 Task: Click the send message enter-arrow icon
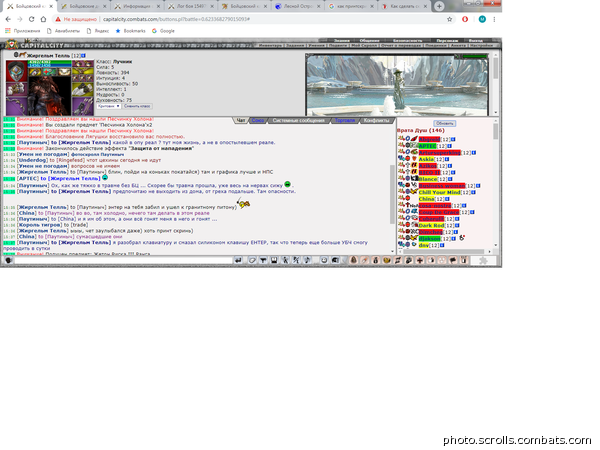(238, 260)
